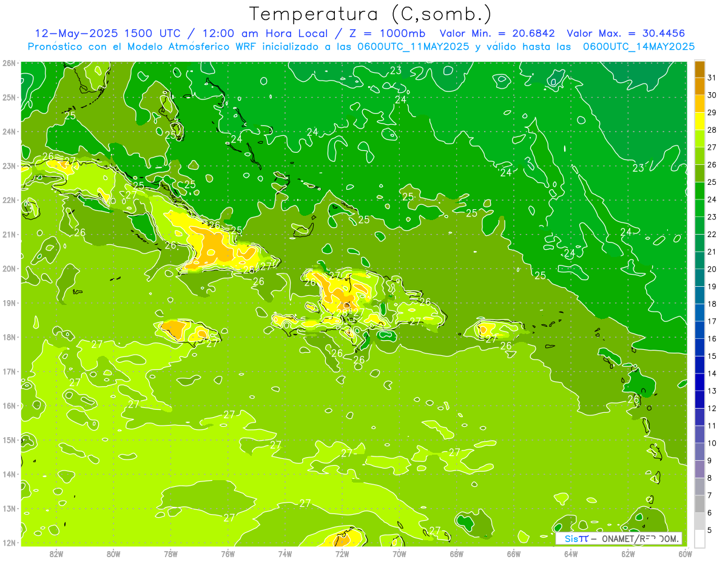Click the latitude axis label '21N'
This screenshot has width=728, height=562.
tap(9, 235)
